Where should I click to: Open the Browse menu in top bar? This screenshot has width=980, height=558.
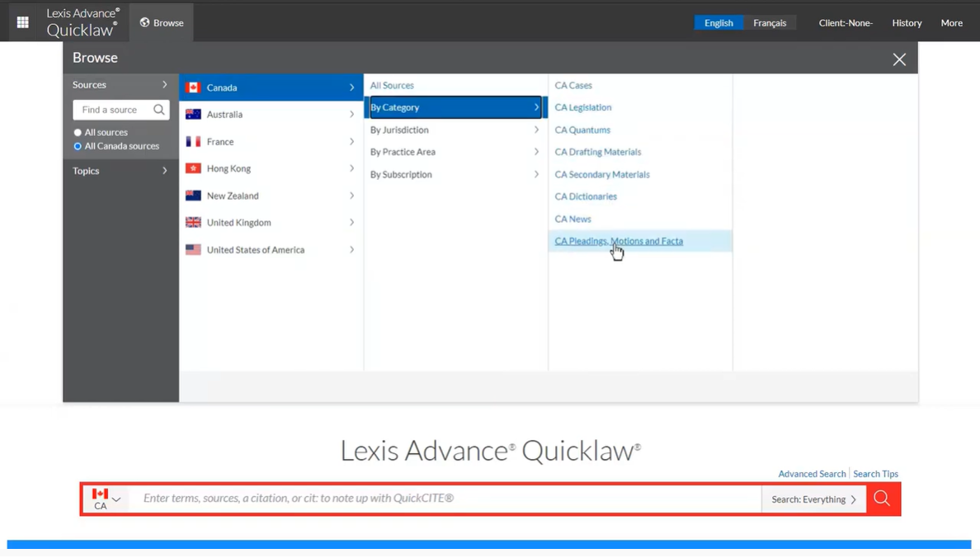click(x=161, y=22)
